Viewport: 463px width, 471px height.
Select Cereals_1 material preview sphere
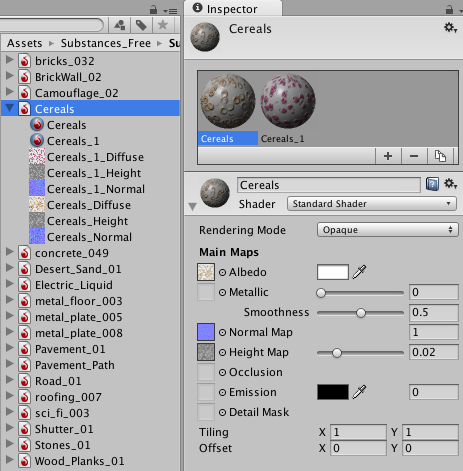pyautogui.click(x=288, y=101)
